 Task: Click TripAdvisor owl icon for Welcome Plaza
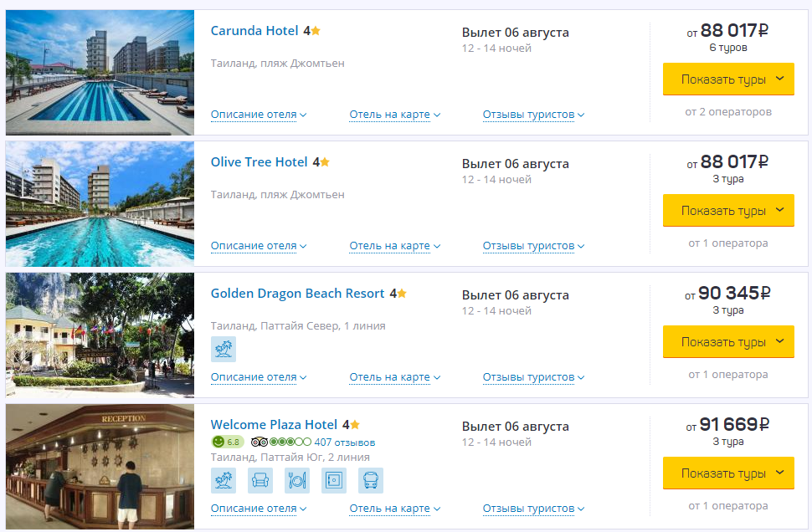[x=259, y=442]
